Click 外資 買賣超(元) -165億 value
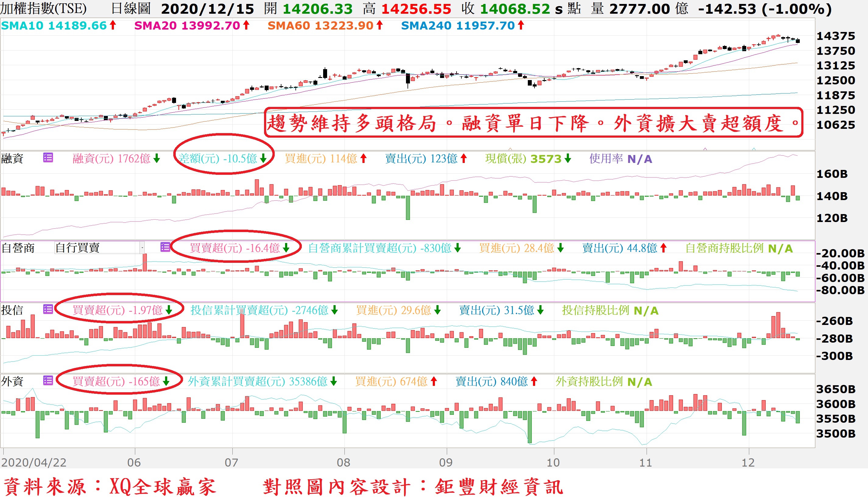This screenshot has height=504, width=868. pyautogui.click(x=116, y=381)
